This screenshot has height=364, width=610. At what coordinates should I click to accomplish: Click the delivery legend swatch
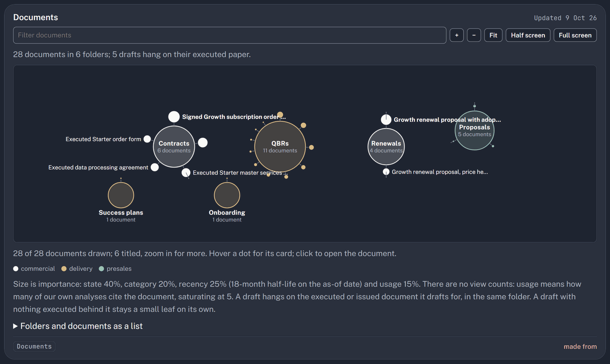pyautogui.click(x=64, y=269)
